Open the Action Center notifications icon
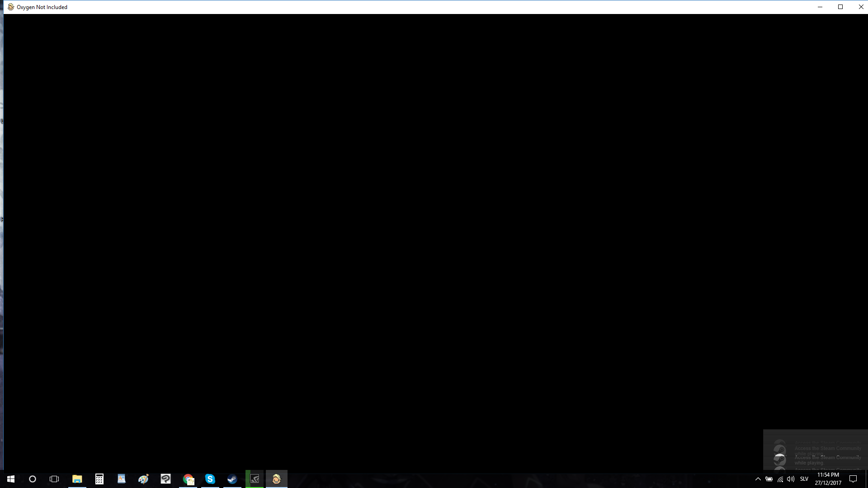The height and width of the screenshot is (488, 868). 853,479
